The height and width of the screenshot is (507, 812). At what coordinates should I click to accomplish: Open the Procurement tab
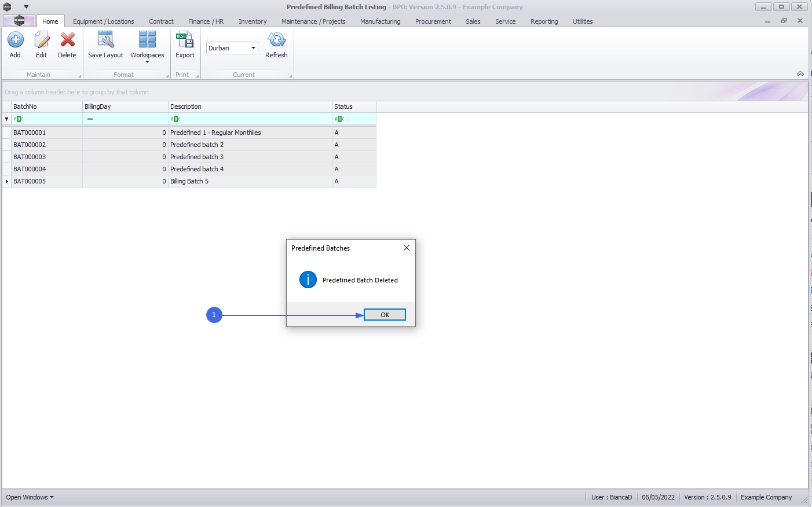pyautogui.click(x=433, y=21)
